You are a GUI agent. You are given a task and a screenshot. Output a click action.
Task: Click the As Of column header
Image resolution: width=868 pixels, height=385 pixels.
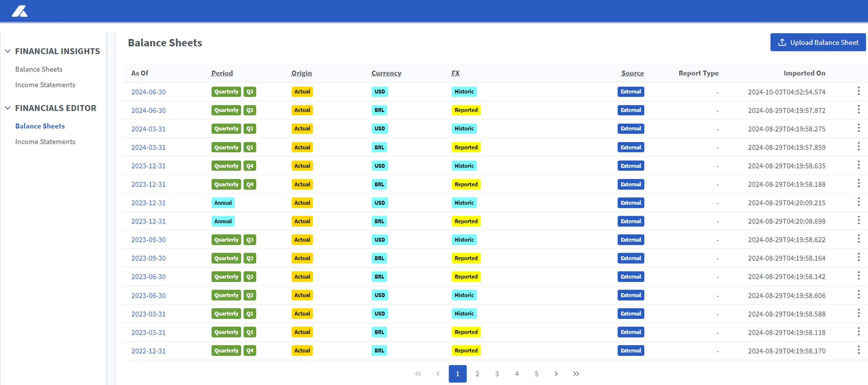[140, 73]
